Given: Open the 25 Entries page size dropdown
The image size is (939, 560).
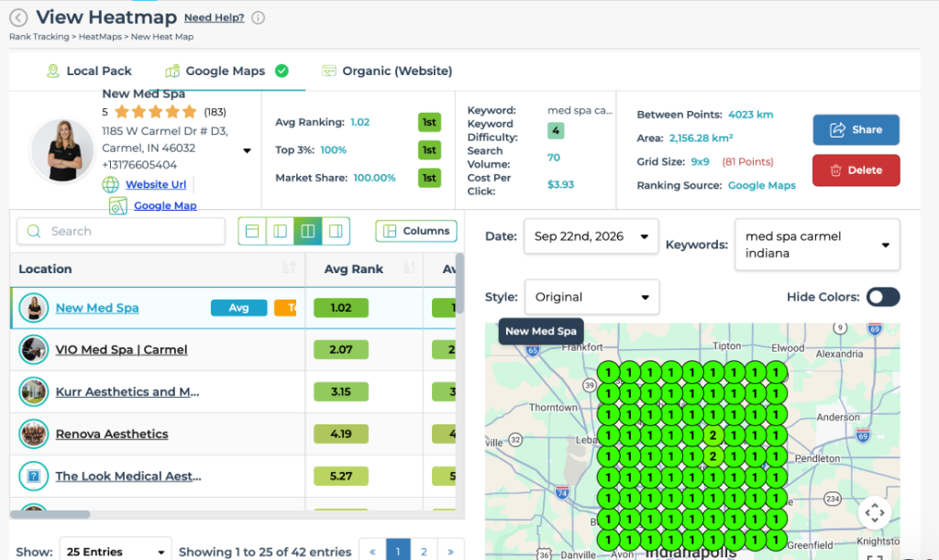Looking at the screenshot, I should [x=116, y=551].
